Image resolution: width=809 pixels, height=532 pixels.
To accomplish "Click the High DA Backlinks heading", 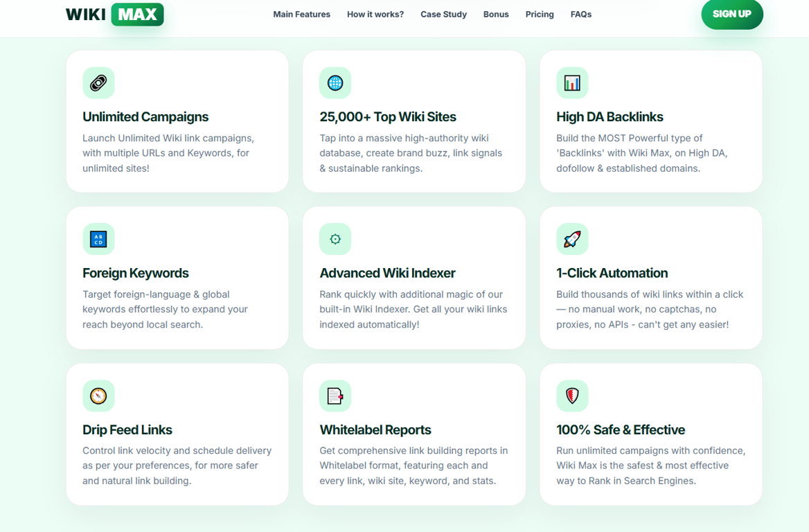I will tap(610, 116).
